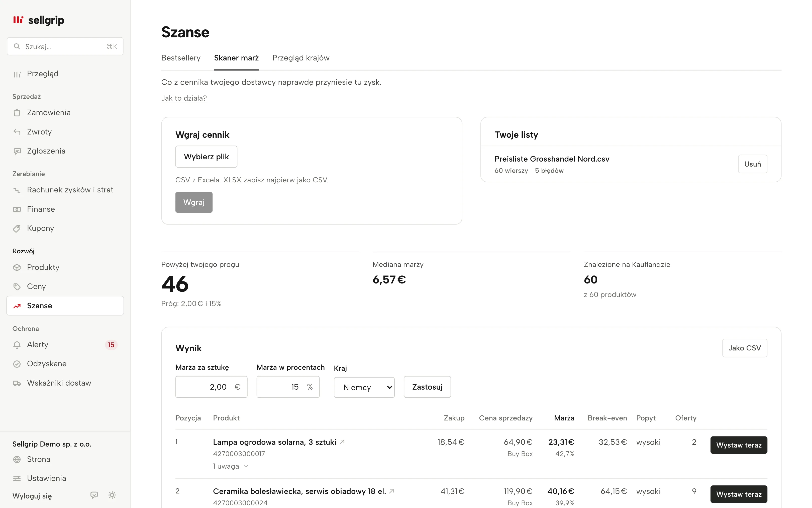
Task: Click the Produkty box icon
Action: tap(17, 267)
